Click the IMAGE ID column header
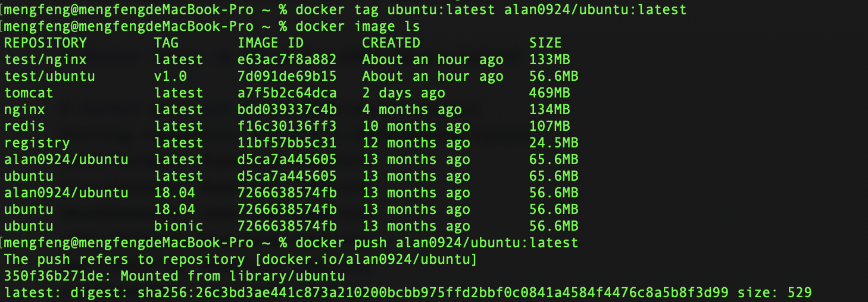 tap(270, 43)
